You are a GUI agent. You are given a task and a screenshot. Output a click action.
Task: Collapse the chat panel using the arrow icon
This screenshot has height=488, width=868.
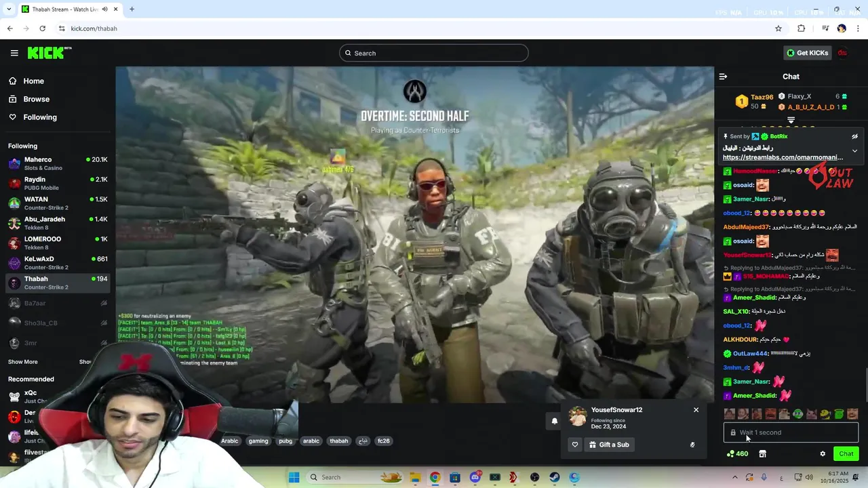[x=723, y=77]
